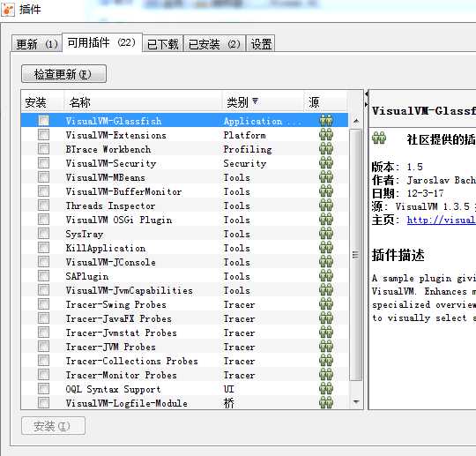The image size is (476, 456).
Task: Click the source icon in VisualVM-JvmCapabilities row
Action: [x=326, y=290]
